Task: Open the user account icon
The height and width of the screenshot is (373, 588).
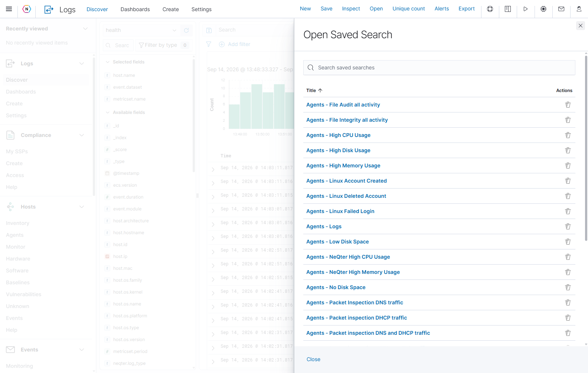Action: [579, 9]
